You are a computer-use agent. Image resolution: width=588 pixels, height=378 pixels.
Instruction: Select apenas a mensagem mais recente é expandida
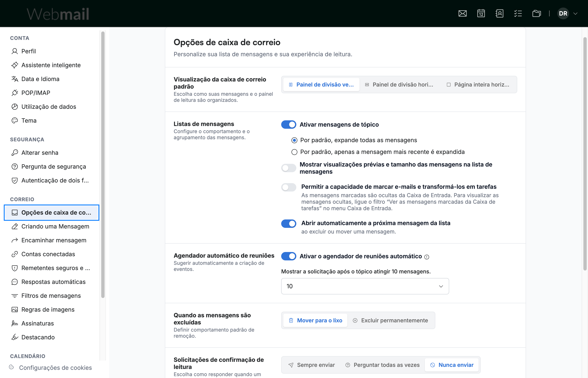(x=294, y=152)
